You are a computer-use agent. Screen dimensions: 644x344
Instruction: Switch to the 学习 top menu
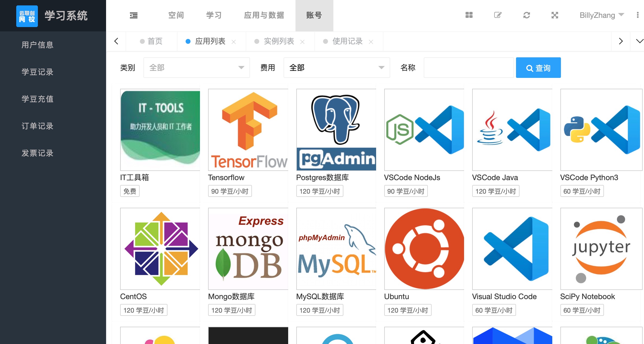pos(214,15)
